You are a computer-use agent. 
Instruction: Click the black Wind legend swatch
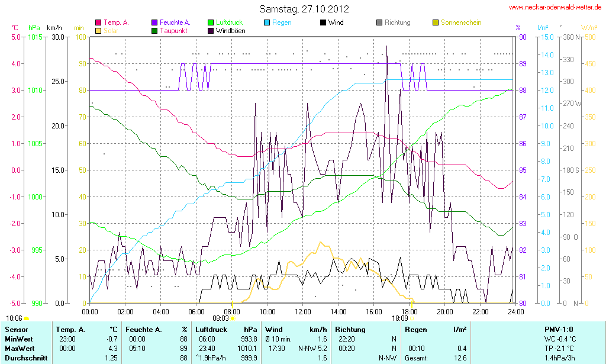[323, 22]
